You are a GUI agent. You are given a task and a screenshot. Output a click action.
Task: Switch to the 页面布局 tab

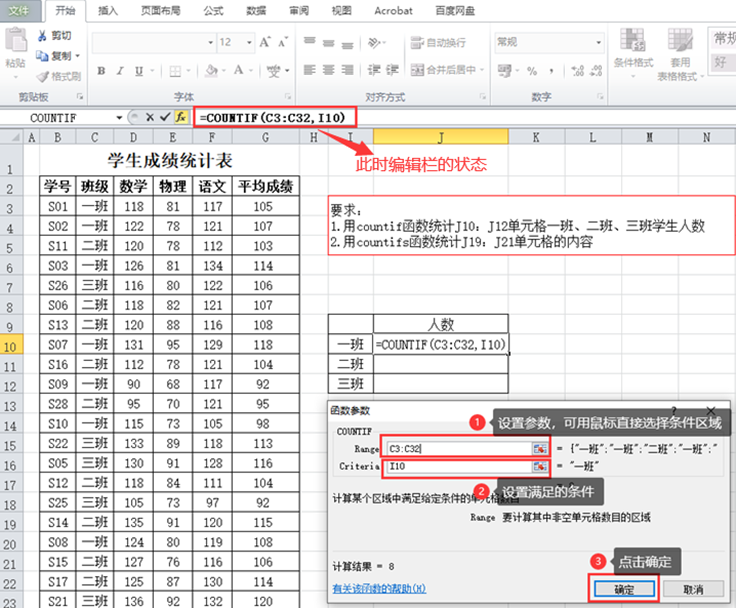pyautogui.click(x=161, y=11)
